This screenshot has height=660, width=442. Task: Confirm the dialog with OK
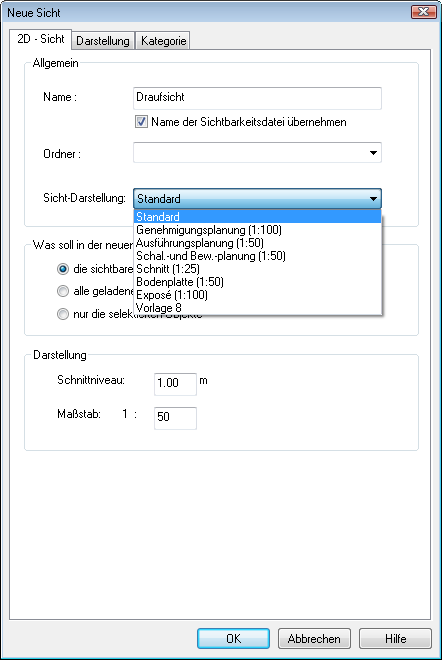233,639
